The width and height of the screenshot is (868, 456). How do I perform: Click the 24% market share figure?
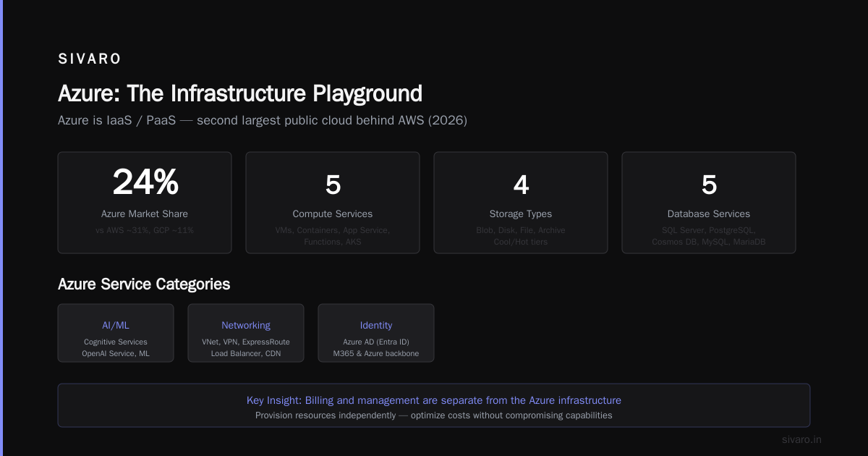pyautogui.click(x=145, y=182)
